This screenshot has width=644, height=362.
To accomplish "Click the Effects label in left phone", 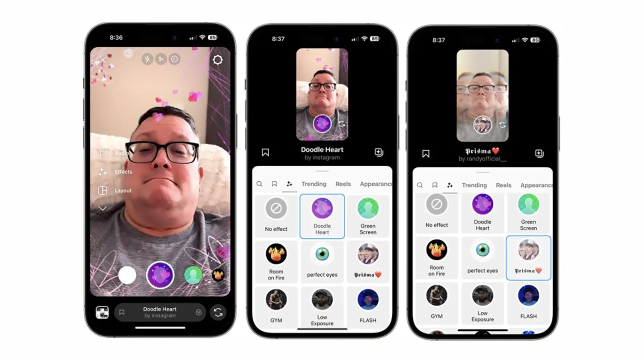I will pyautogui.click(x=122, y=172).
